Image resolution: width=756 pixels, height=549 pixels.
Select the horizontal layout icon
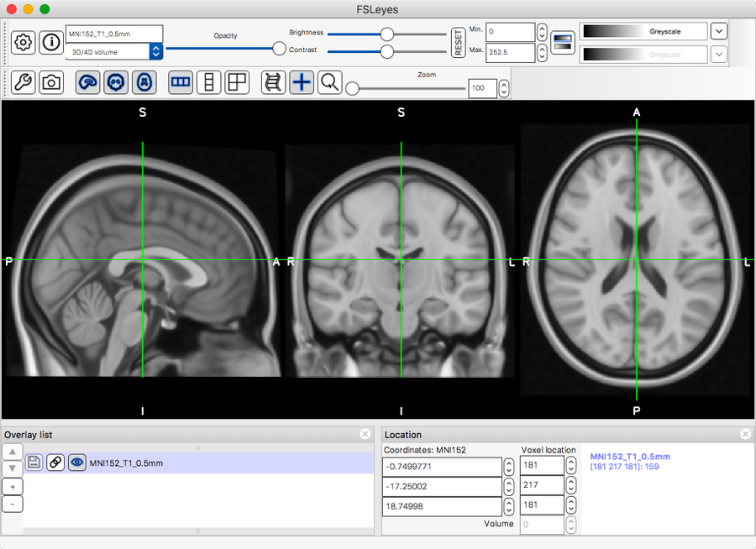click(x=181, y=82)
